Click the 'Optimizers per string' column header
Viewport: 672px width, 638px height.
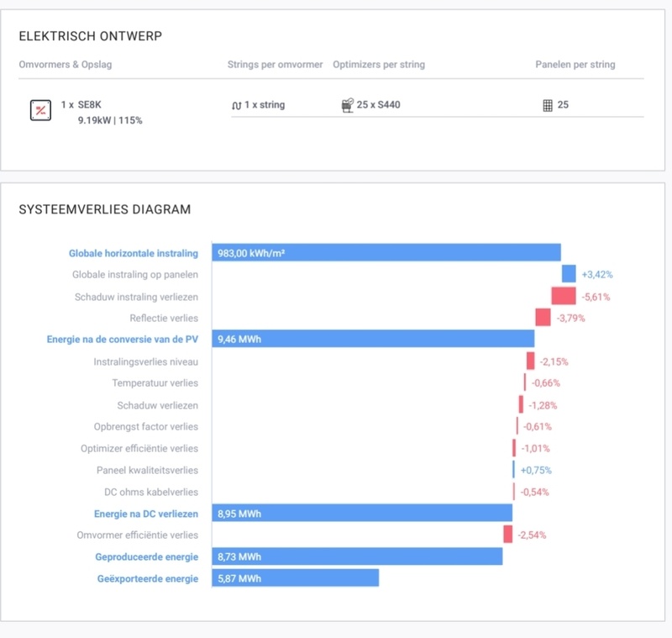point(379,65)
